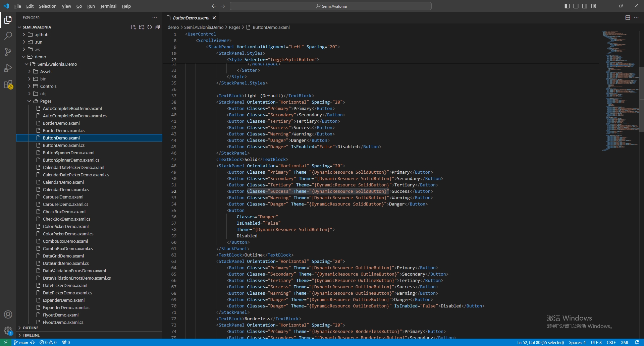Open the Extensions view
The image size is (644, 346).
8,84
